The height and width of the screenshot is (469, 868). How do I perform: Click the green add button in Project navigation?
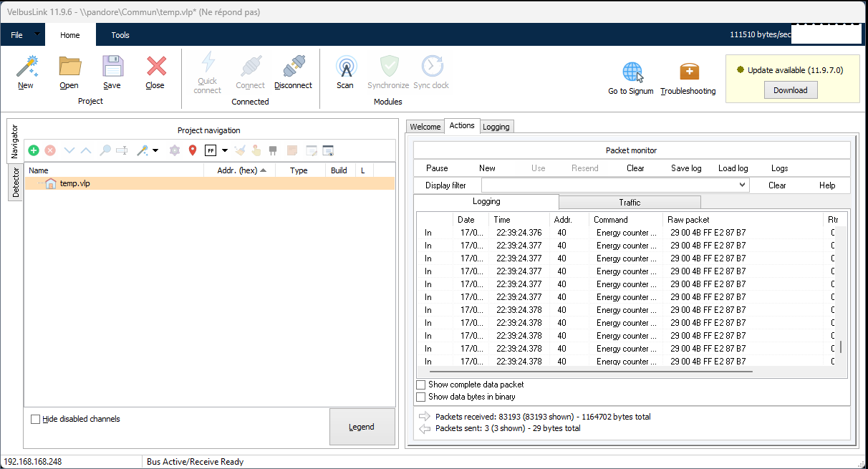pos(34,150)
